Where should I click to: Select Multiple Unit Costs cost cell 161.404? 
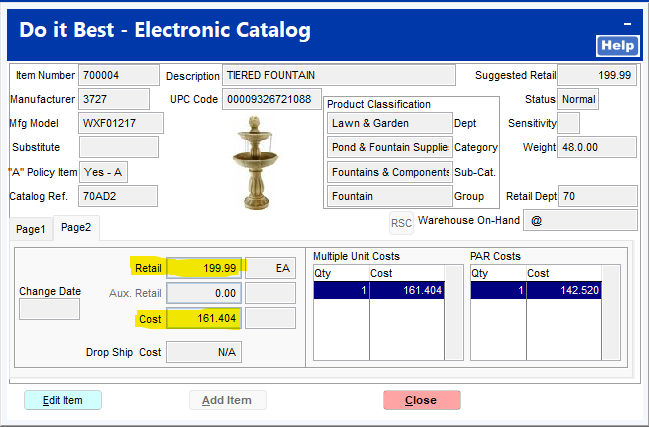point(407,290)
